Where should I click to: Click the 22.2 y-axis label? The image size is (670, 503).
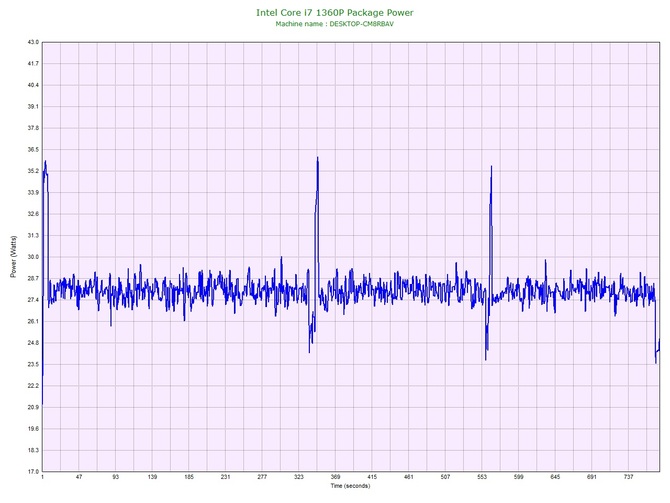click(x=33, y=386)
